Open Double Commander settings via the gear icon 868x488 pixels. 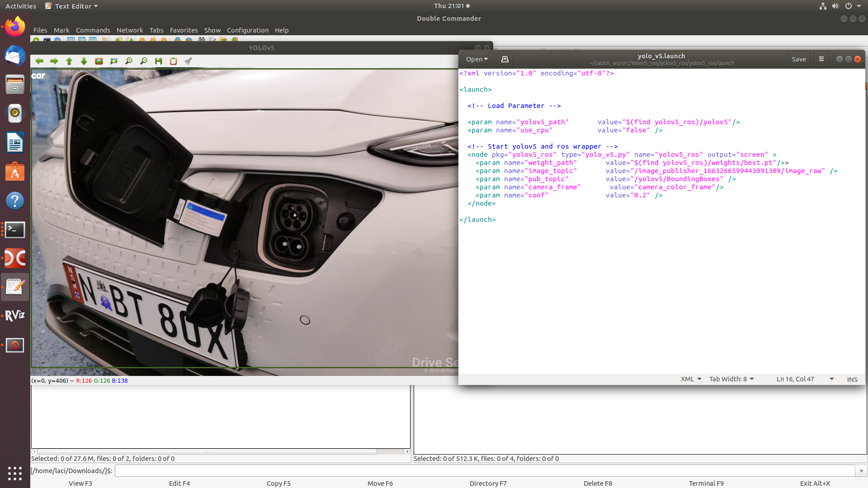coord(58,40)
